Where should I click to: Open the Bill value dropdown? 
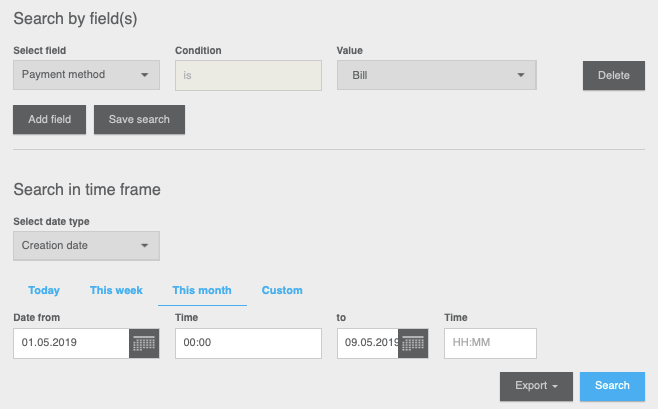(x=436, y=75)
